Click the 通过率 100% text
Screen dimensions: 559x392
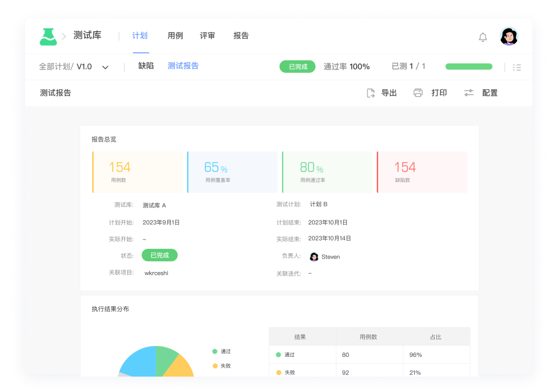pyautogui.click(x=346, y=67)
